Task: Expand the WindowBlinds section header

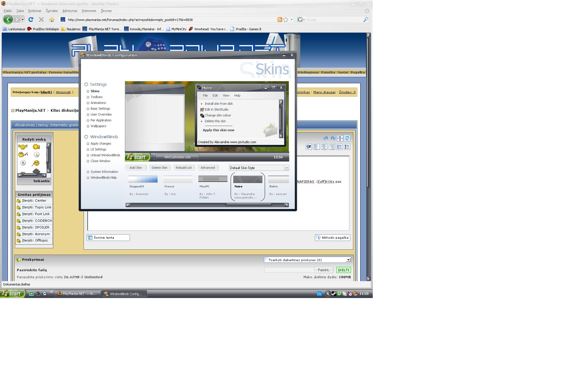Action: click(x=101, y=137)
